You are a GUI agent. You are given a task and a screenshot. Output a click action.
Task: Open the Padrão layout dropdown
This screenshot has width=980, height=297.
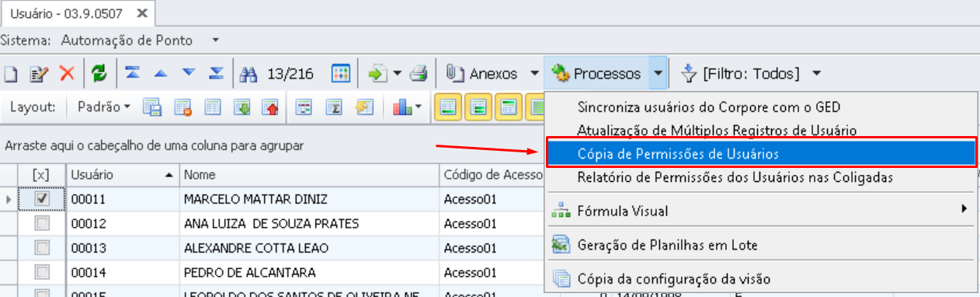105,107
